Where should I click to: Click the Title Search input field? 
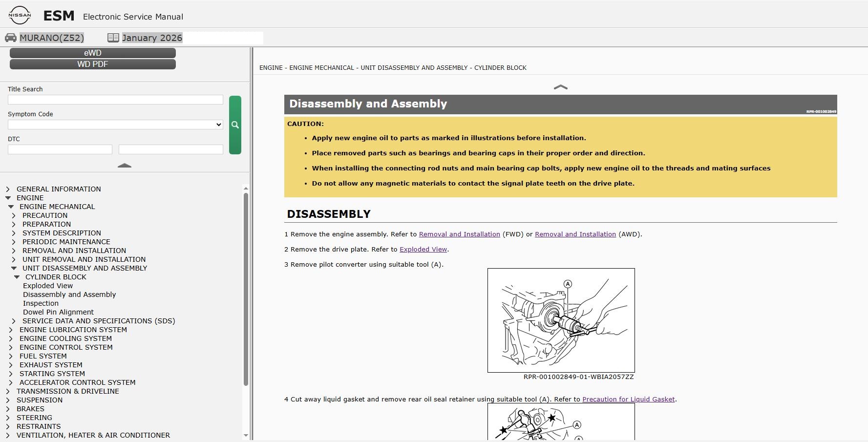coord(115,100)
